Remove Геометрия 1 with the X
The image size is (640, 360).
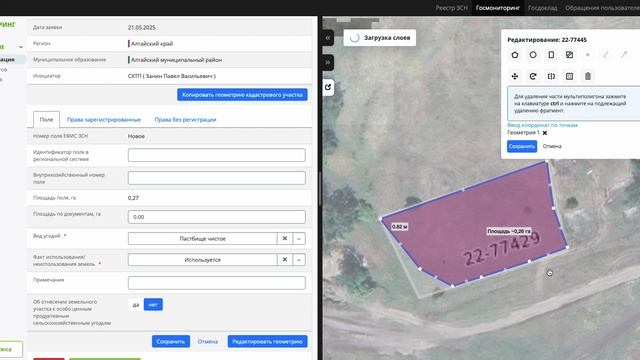pos(545,133)
